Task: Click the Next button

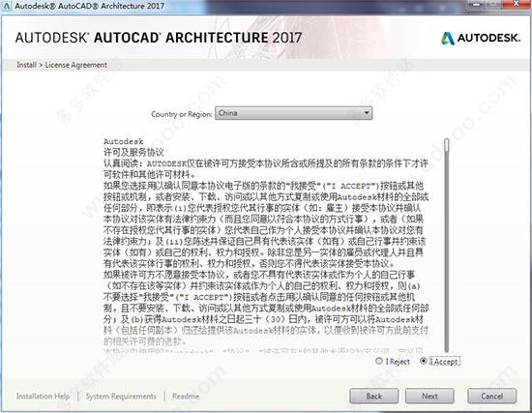Action: [x=429, y=396]
